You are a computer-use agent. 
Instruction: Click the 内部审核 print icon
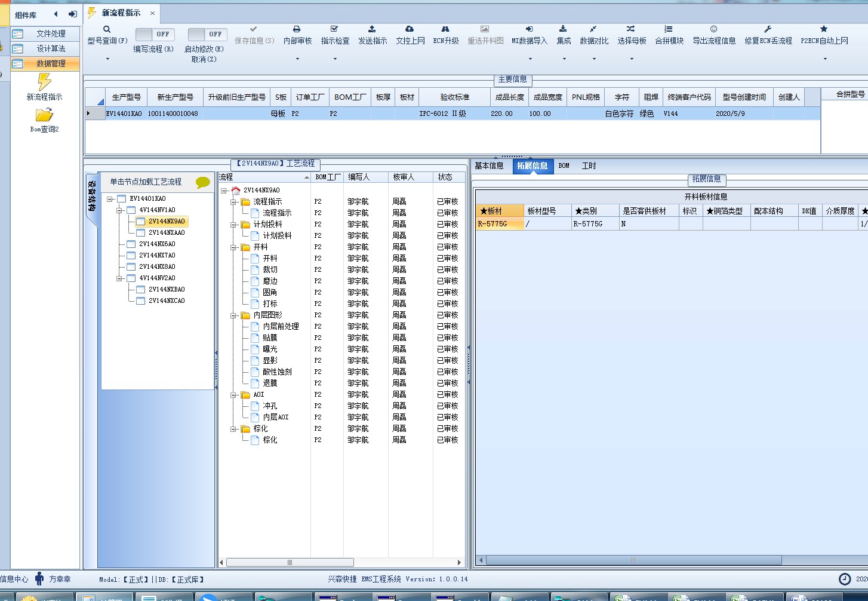tap(297, 29)
